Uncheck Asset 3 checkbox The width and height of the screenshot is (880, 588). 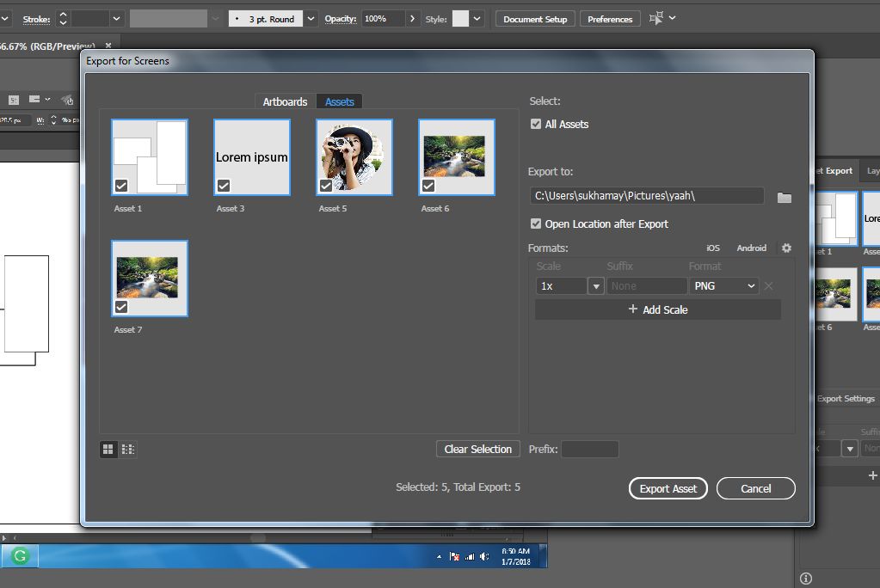click(224, 185)
